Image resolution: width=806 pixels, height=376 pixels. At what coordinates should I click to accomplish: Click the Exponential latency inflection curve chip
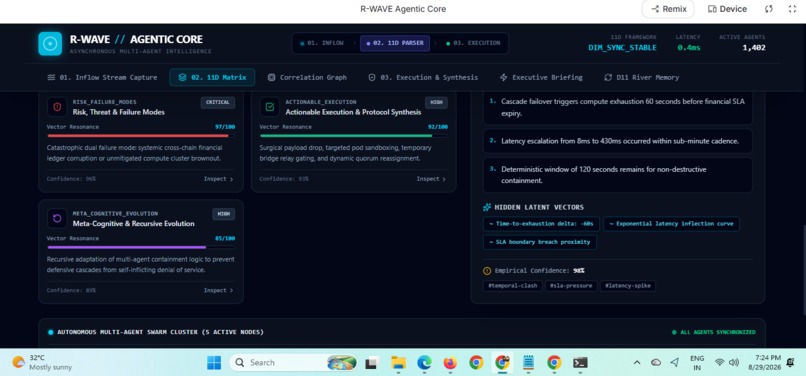pos(671,224)
